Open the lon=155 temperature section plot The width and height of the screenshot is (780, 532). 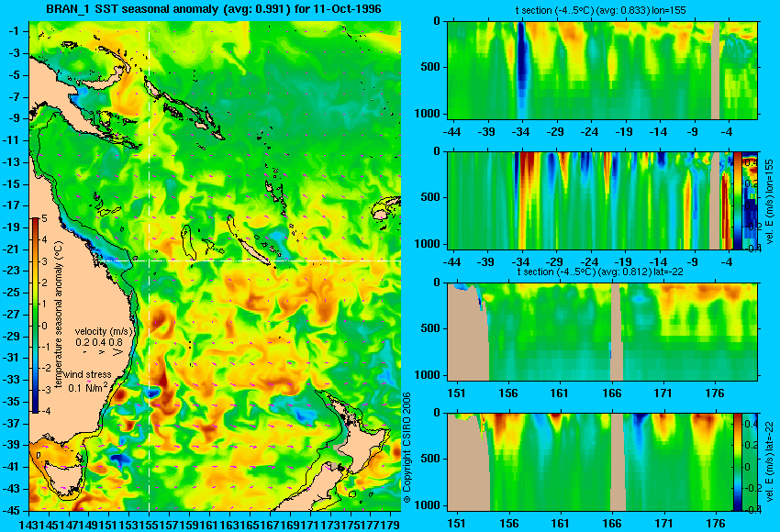point(602,70)
